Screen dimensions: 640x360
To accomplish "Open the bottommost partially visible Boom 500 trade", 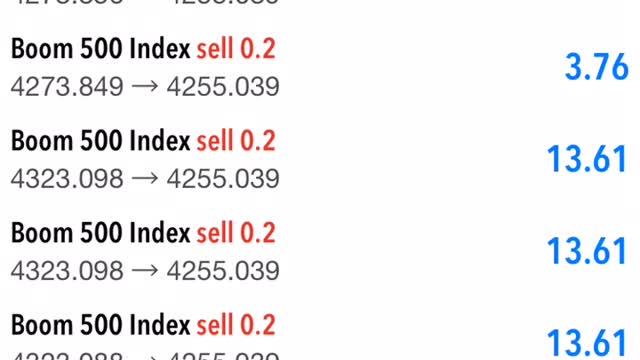I will 320,329.
